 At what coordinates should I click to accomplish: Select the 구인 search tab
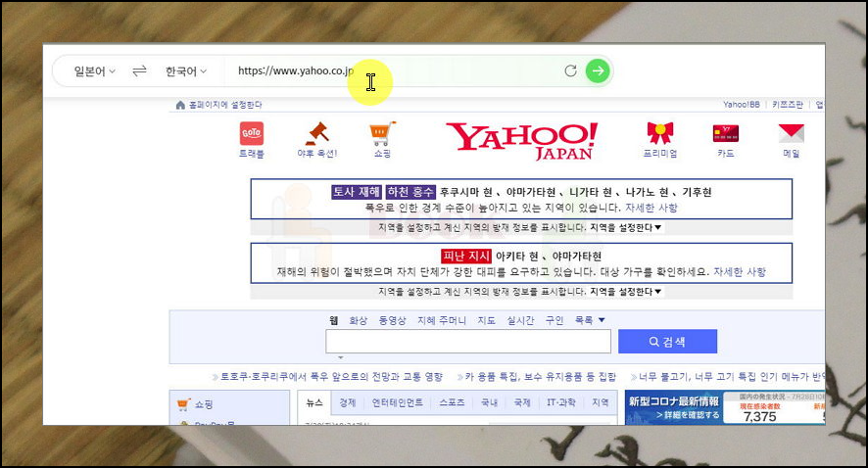pos(555,320)
